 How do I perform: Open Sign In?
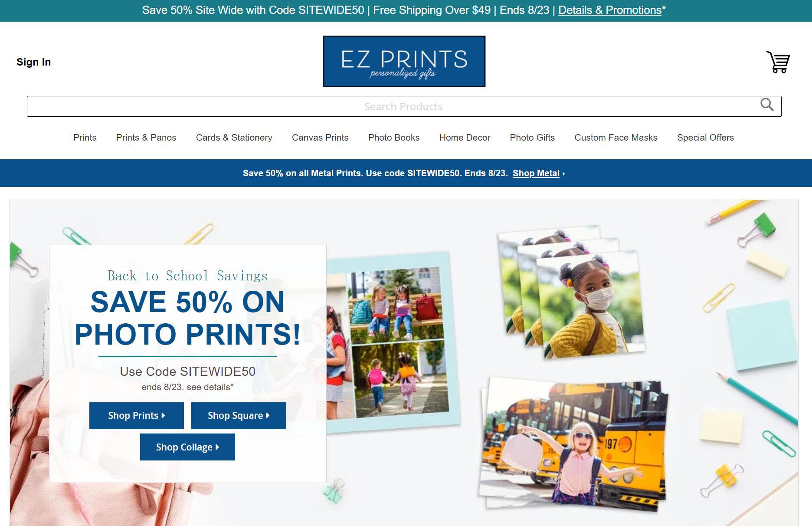(x=34, y=62)
